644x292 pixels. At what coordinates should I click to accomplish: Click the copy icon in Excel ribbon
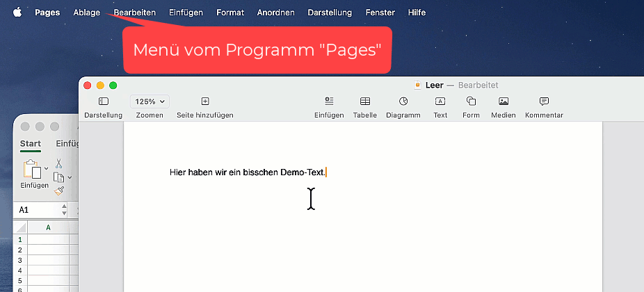pos(59,177)
